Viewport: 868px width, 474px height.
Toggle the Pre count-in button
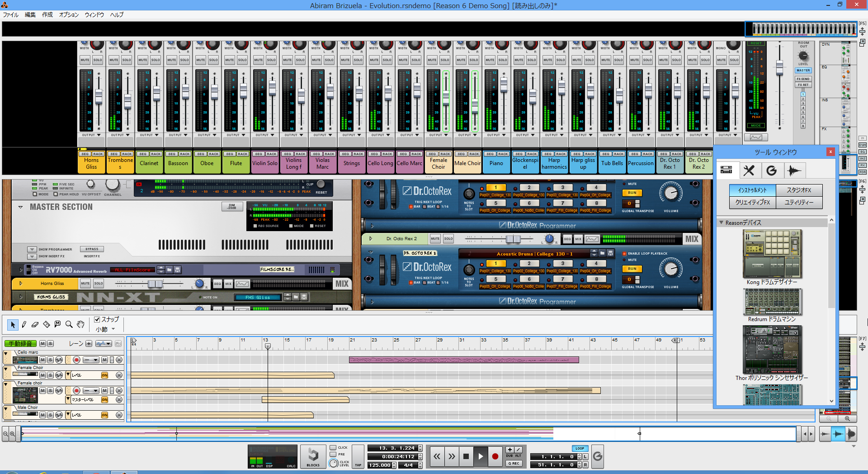(333, 454)
